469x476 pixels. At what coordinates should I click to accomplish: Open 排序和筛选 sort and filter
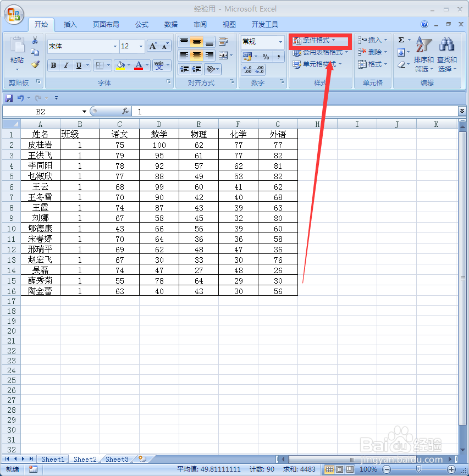[424, 54]
